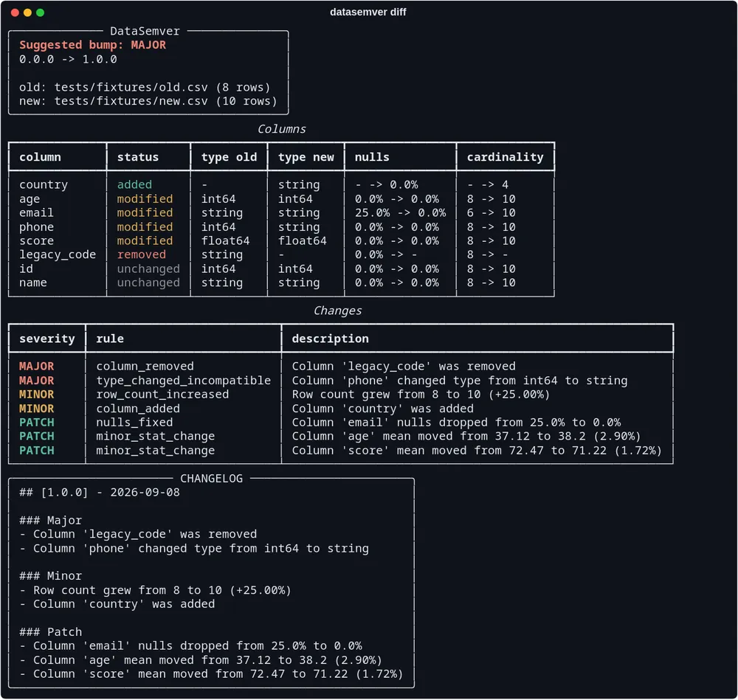Click MAJOR severity in column_removed row
Image resolution: width=738 pixels, height=700 pixels.
36,367
